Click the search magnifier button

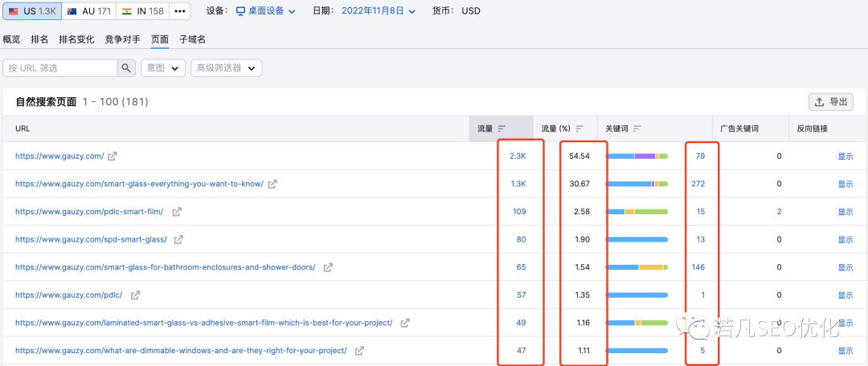tap(126, 68)
